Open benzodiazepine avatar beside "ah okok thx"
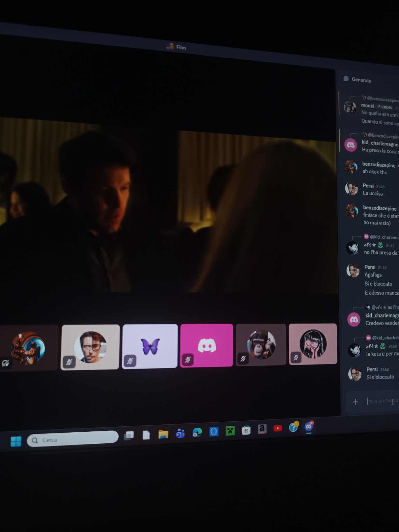 (x=351, y=167)
